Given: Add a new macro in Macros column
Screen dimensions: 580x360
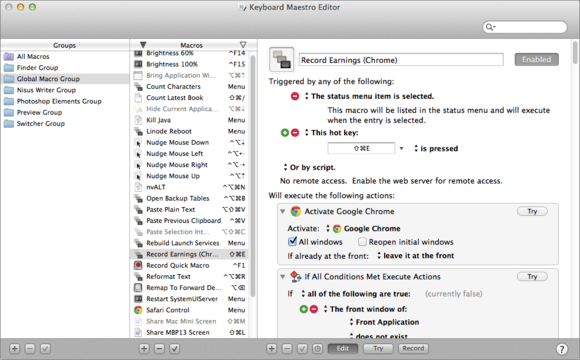Looking at the screenshot, I should [x=144, y=349].
